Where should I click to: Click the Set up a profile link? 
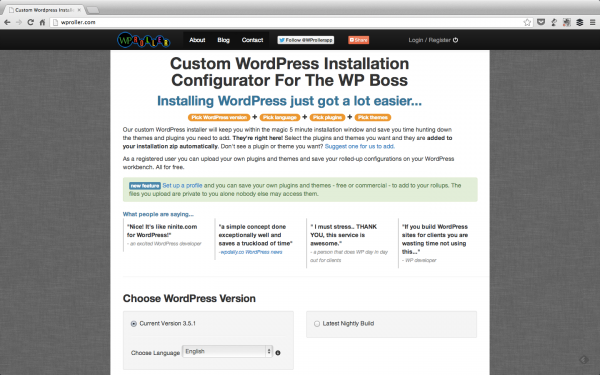(182, 185)
